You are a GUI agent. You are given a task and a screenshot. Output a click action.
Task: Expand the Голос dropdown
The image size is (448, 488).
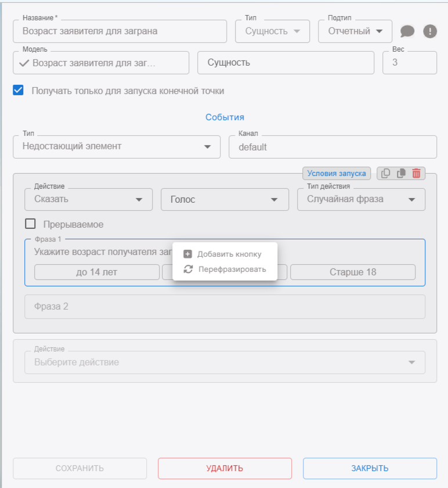coord(225,199)
